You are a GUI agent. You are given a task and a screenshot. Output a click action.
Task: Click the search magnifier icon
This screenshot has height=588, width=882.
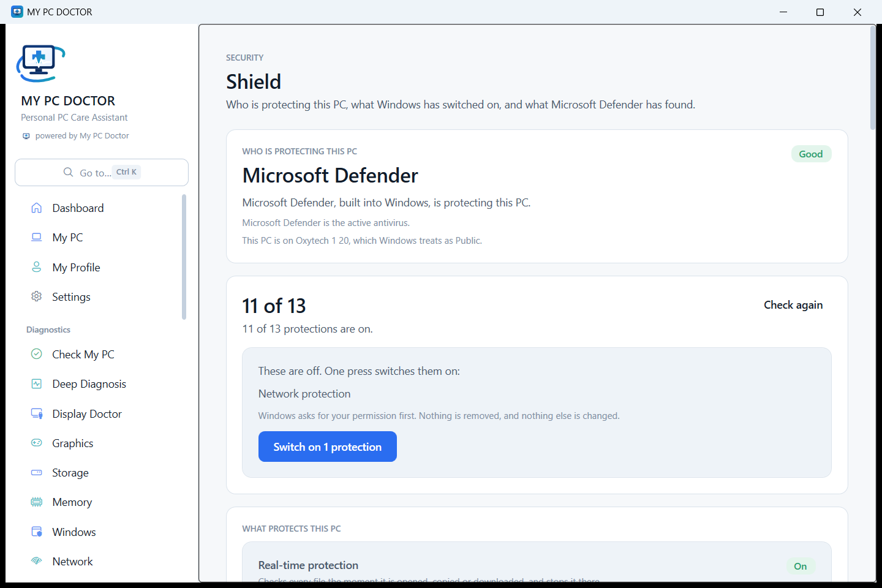pos(69,172)
